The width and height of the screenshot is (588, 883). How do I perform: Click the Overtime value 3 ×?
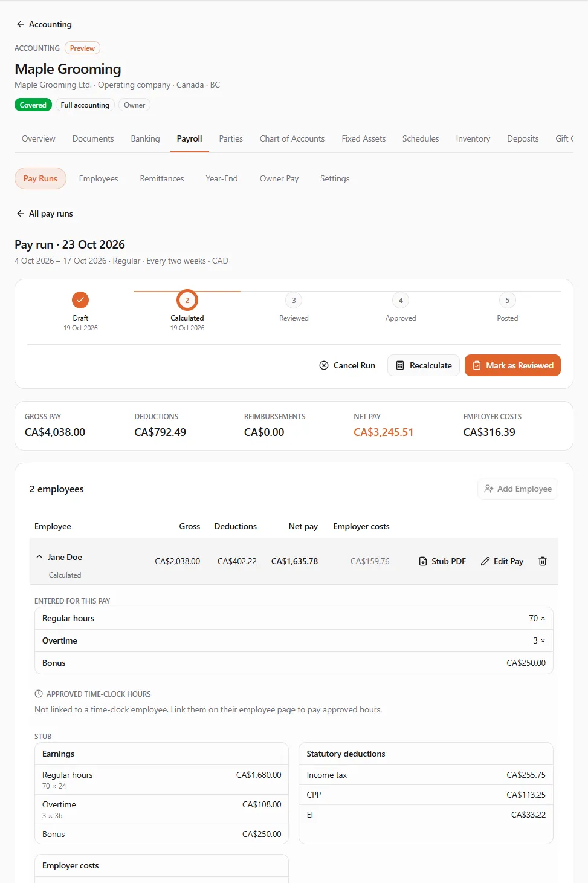pos(539,640)
